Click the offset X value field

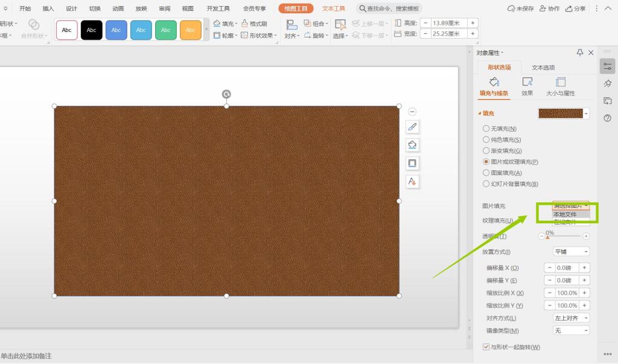tap(566, 268)
